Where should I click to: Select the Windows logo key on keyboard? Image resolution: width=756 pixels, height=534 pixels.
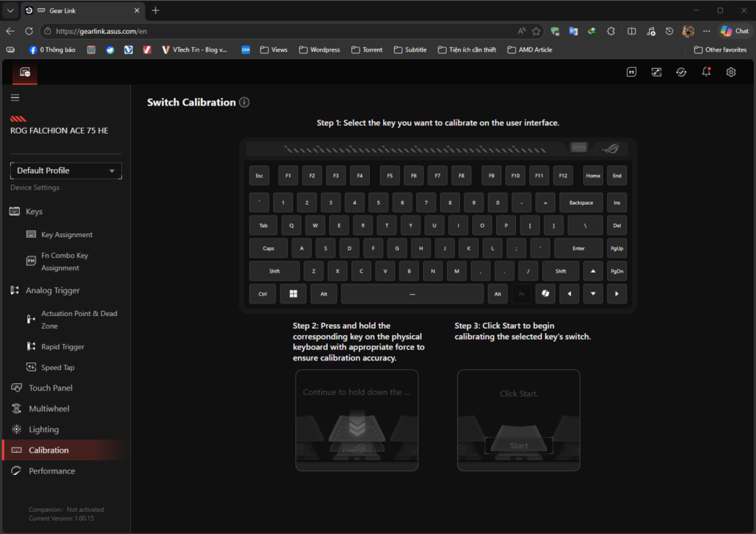click(293, 294)
